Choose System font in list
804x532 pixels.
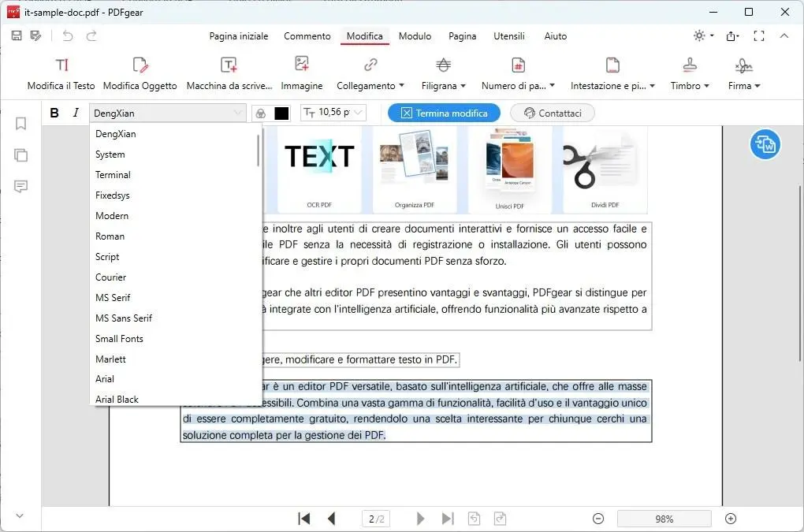(173, 154)
